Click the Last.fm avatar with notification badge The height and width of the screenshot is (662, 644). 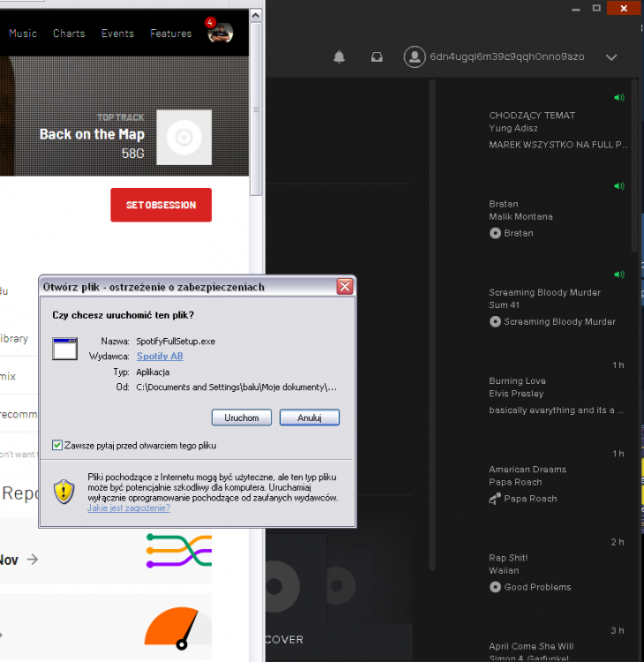pos(220,34)
